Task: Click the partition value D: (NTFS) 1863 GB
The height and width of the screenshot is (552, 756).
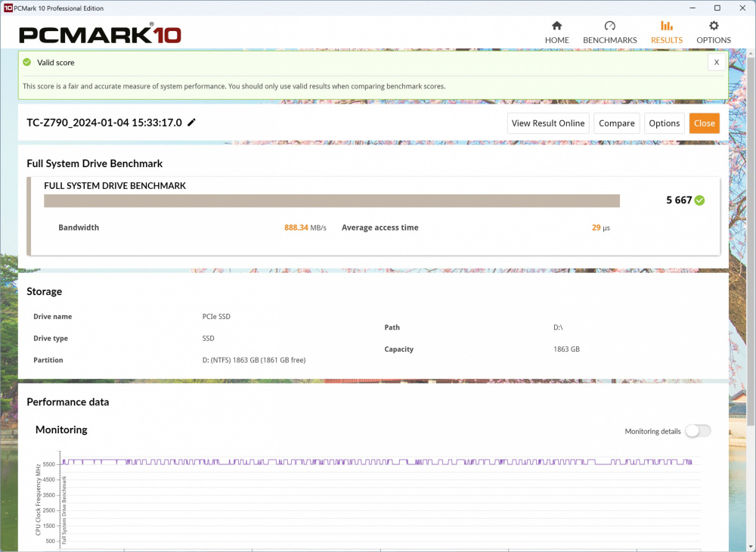Action: [254, 360]
